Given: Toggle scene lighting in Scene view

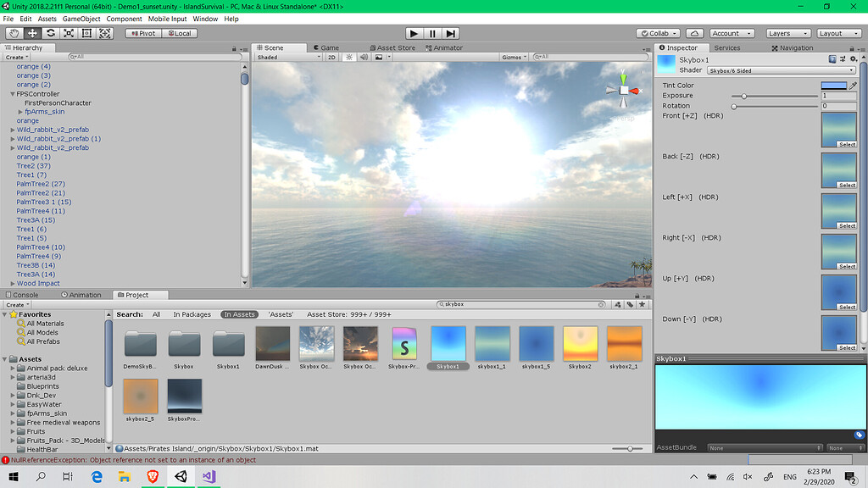Looking at the screenshot, I should (349, 58).
